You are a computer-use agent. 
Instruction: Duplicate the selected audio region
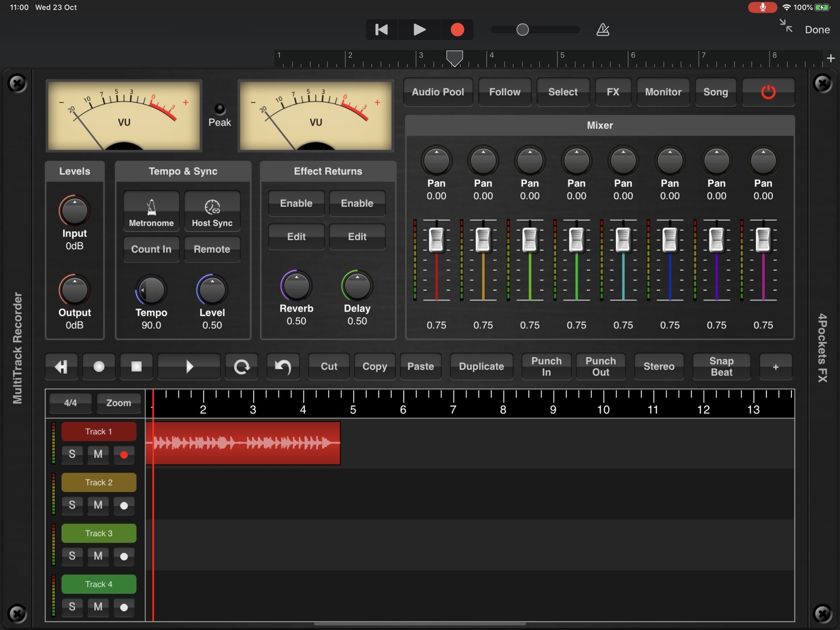pos(481,366)
